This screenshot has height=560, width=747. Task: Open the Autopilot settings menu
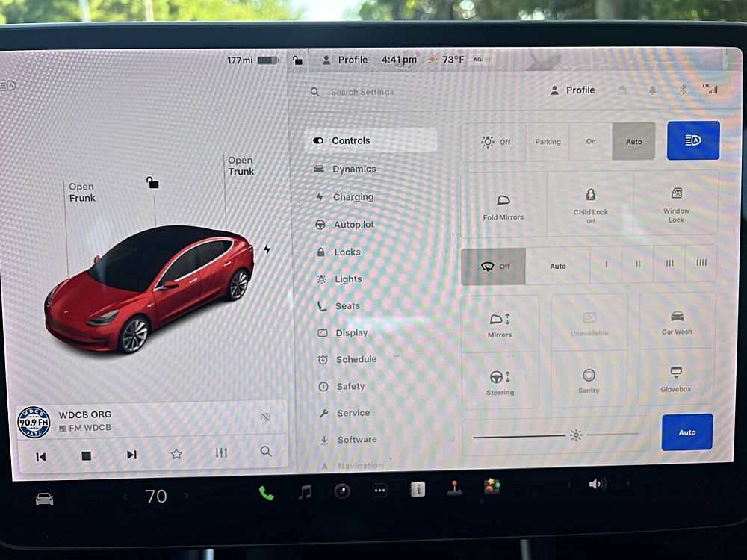tap(353, 225)
